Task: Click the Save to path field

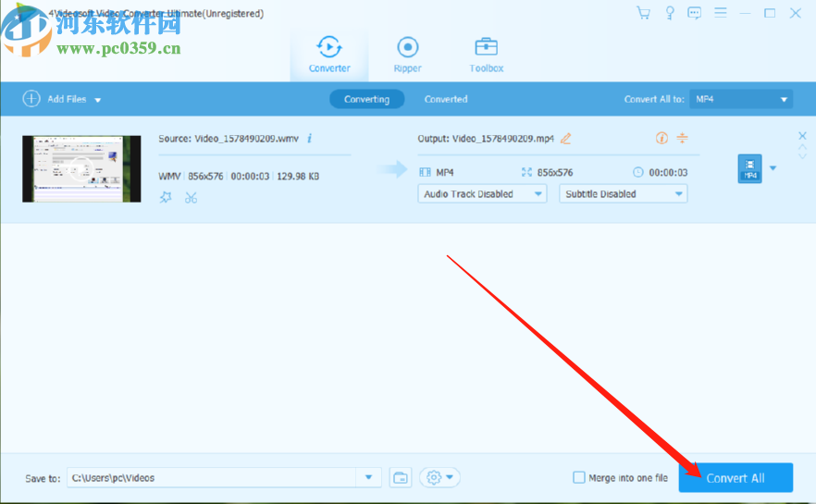Action: click(x=211, y=477)
